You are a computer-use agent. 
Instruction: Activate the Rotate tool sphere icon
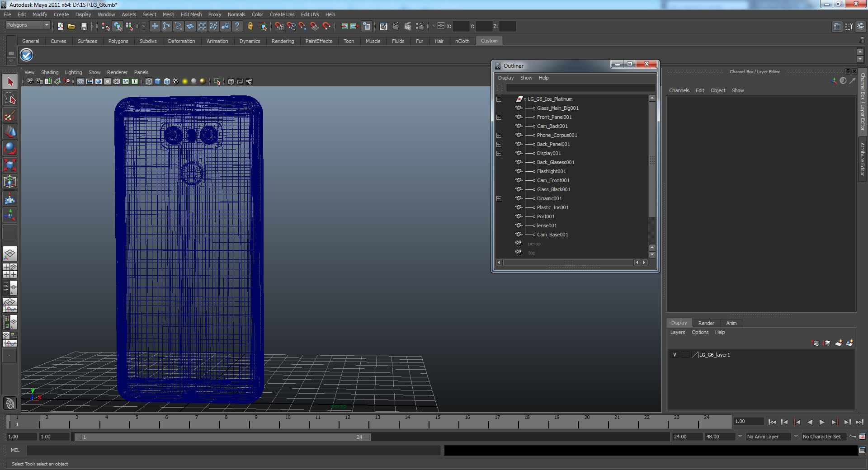[x=10, y=148]
